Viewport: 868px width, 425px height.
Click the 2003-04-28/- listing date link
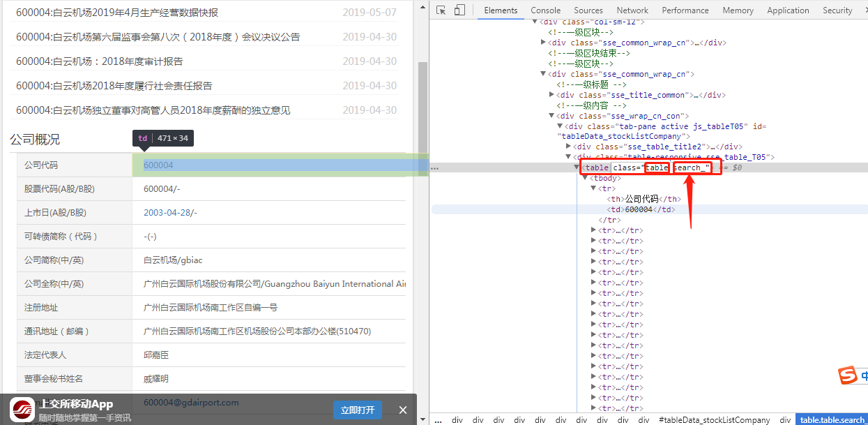(170, 213)
